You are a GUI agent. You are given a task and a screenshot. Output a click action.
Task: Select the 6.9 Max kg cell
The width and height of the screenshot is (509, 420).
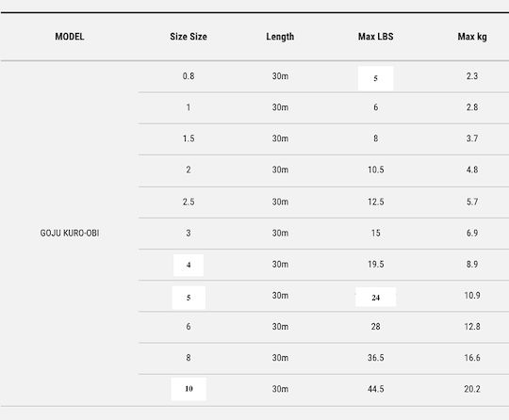(472, 233)
